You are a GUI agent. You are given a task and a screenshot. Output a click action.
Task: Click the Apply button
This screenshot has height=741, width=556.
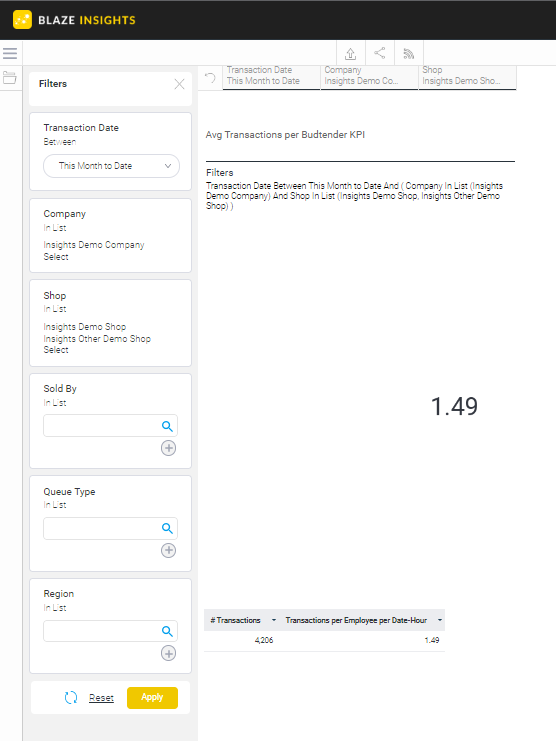(152, 698)
